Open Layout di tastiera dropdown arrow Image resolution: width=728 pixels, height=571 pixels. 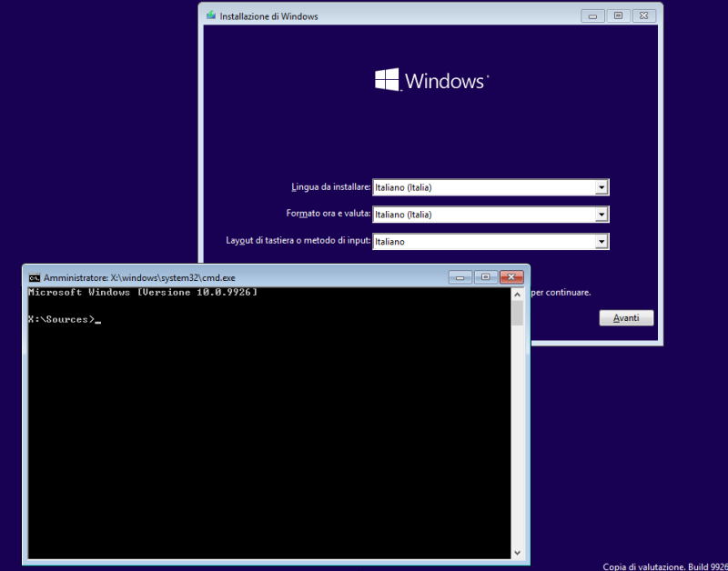pyautogui.click(x=602, y=241)
